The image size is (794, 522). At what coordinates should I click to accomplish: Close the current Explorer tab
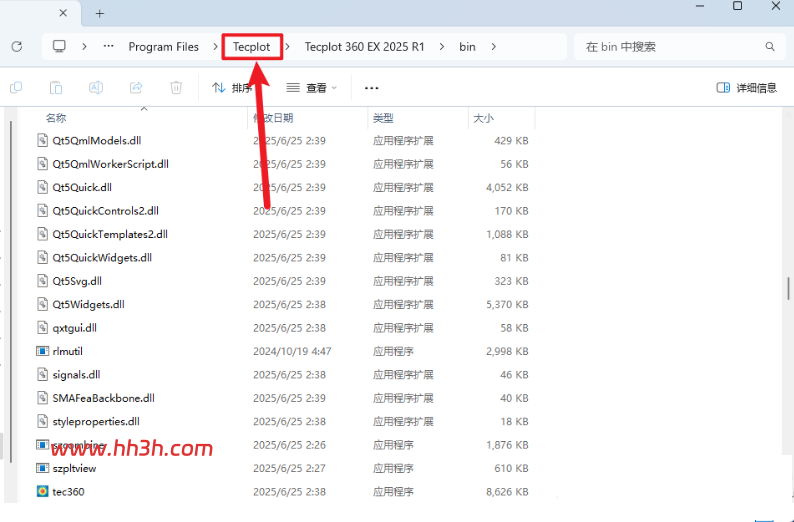[63, 13]
